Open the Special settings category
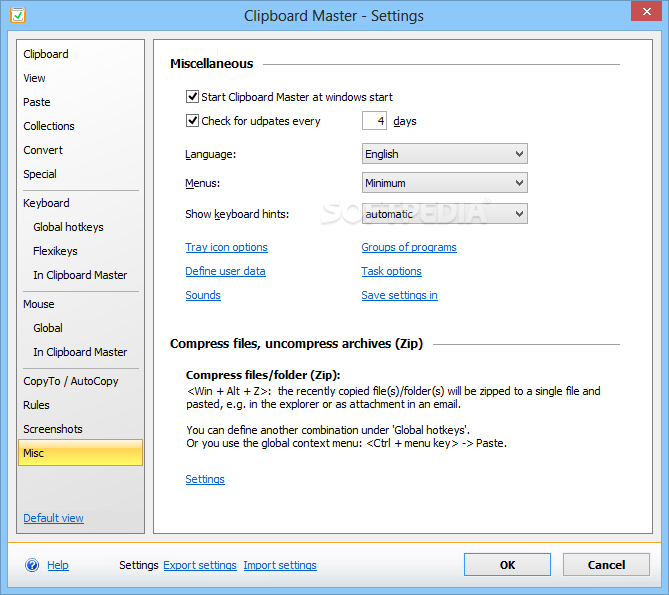This screenshot has width=669, height=595. point(40,174)
